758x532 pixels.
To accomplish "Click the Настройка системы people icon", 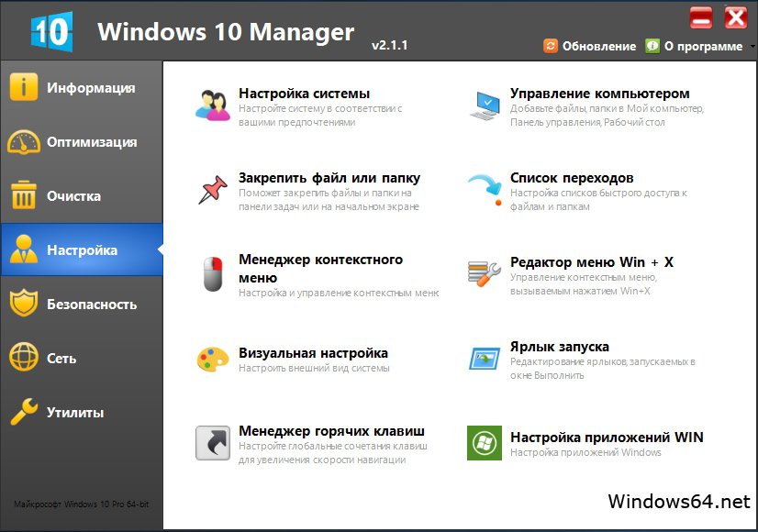I will pos(213,105).
